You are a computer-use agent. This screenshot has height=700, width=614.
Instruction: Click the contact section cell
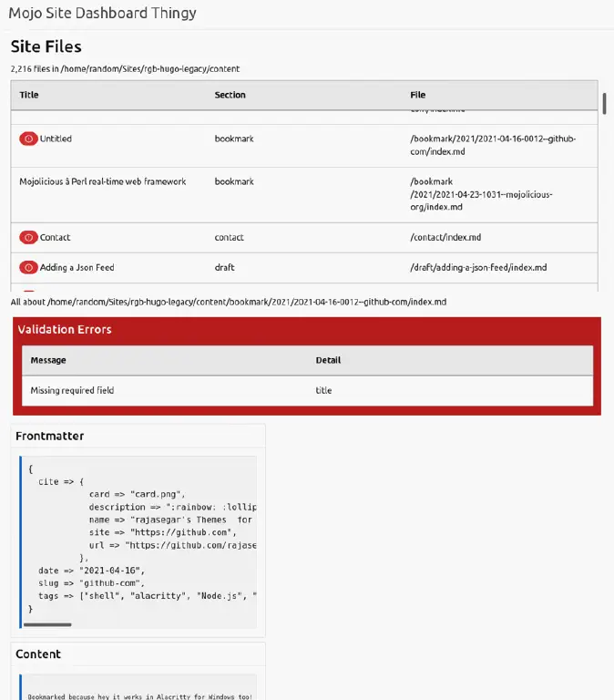click(229, 238)
